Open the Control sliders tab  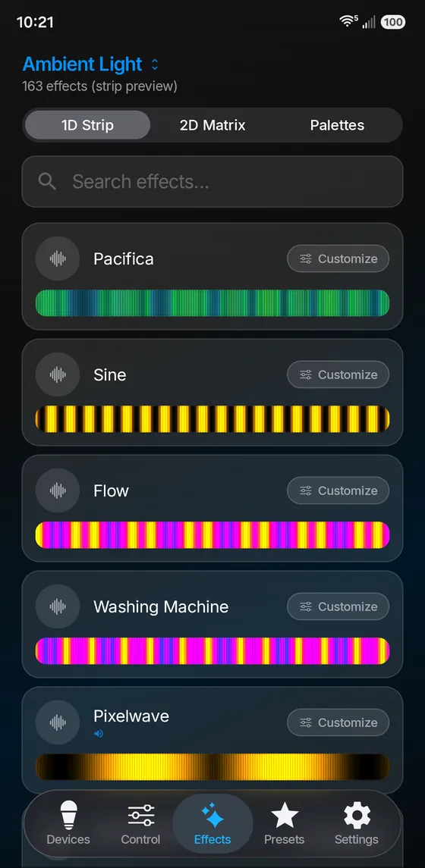click(140, 823)
